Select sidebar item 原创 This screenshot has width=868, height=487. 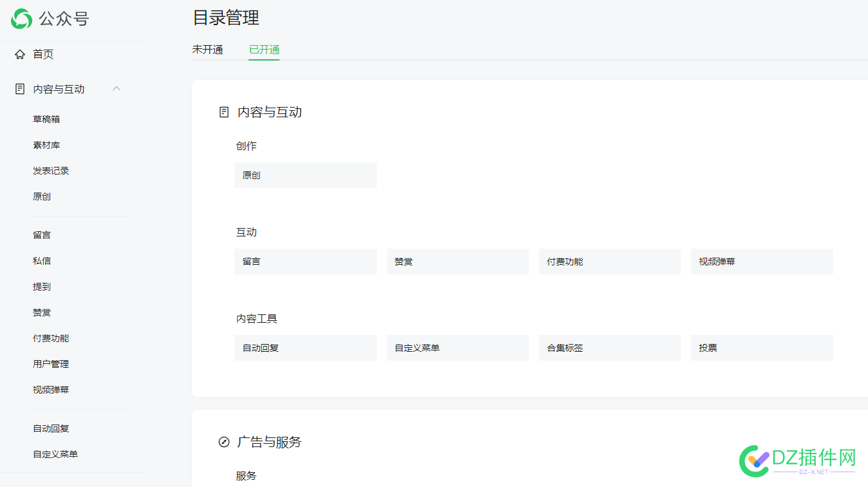[42, 196]
